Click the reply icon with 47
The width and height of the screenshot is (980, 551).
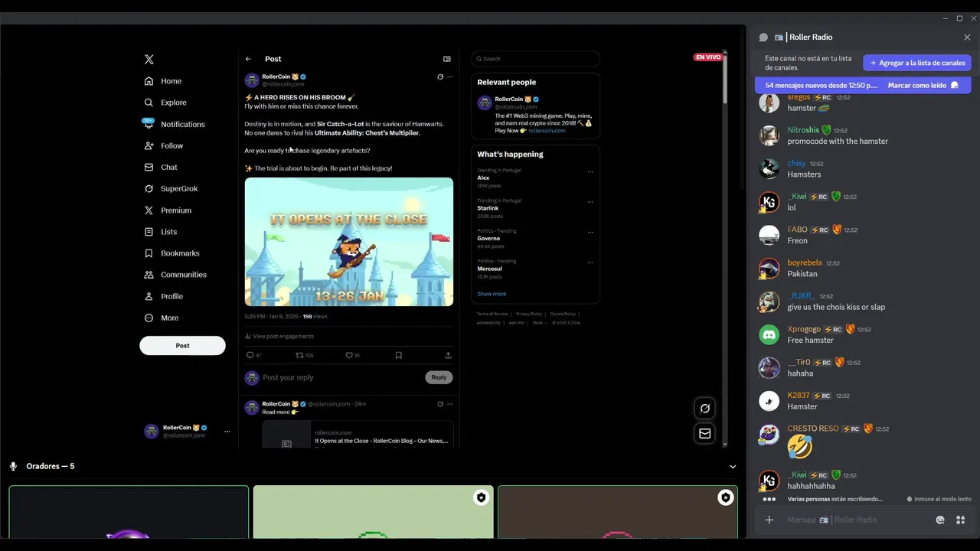pos(250,355)
